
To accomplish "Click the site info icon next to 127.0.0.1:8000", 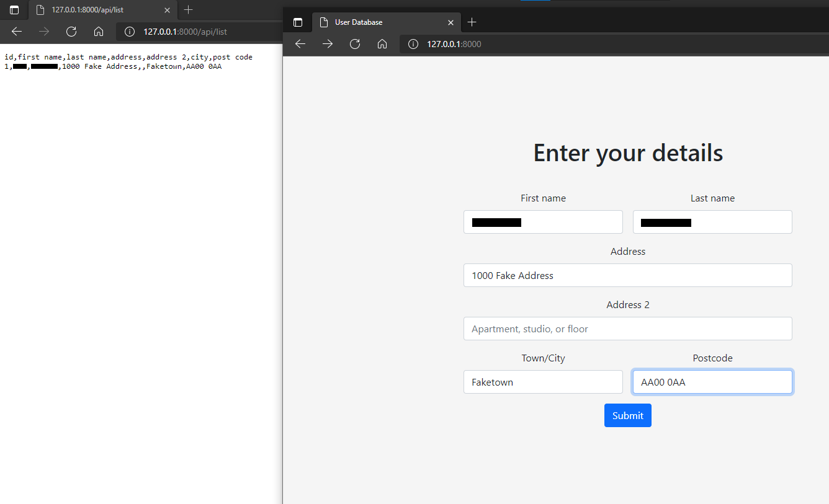I will coord(413,44).
